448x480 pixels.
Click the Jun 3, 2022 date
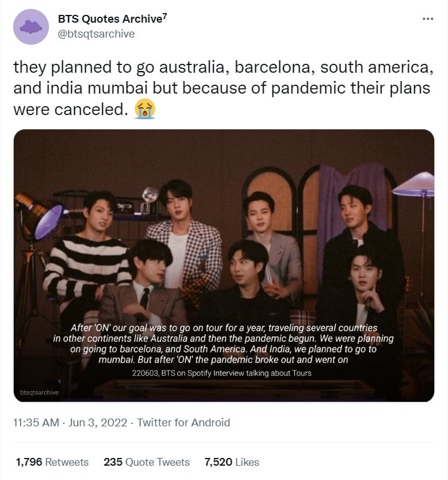[x=99, y=422]
